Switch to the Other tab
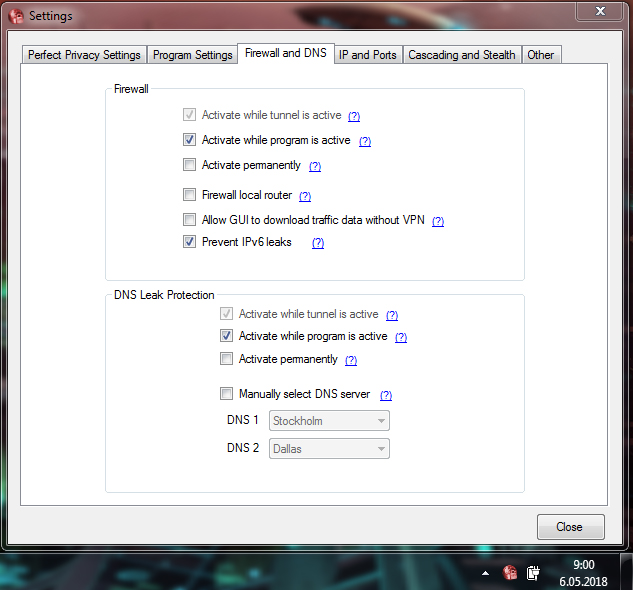 point(541,55)
